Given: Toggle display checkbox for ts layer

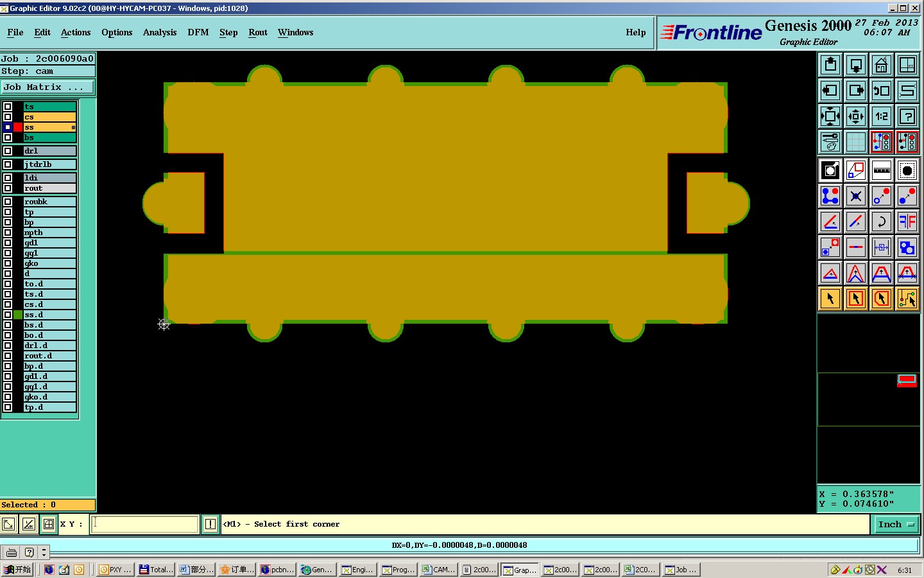Looking at the screenshot, I should point(8,107).
